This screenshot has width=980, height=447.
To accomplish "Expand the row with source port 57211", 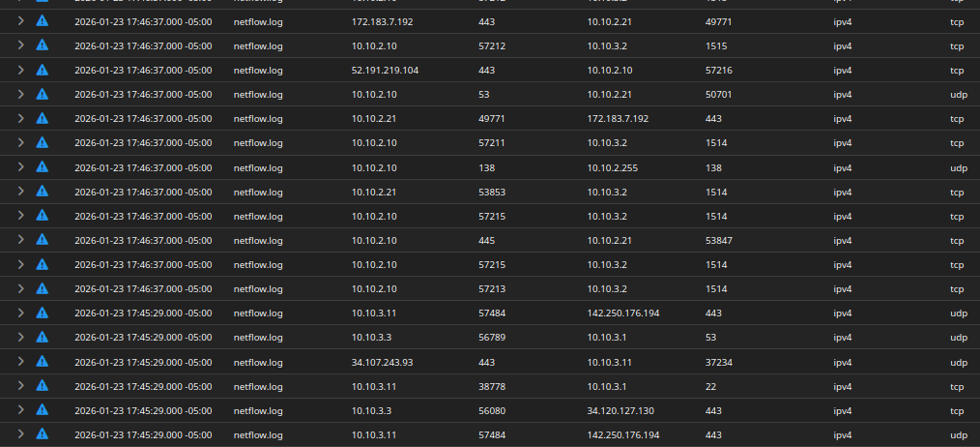I will (20, 142).
